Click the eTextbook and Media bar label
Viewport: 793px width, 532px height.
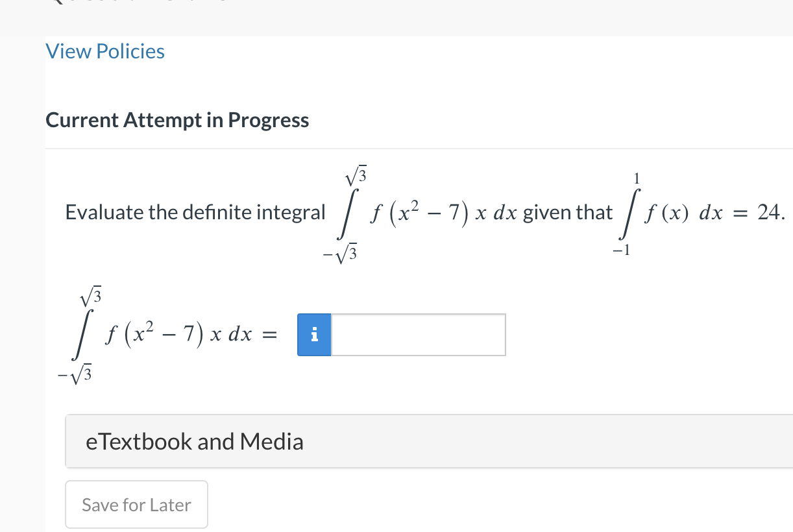pyautogui.click(x=195, y=441)
